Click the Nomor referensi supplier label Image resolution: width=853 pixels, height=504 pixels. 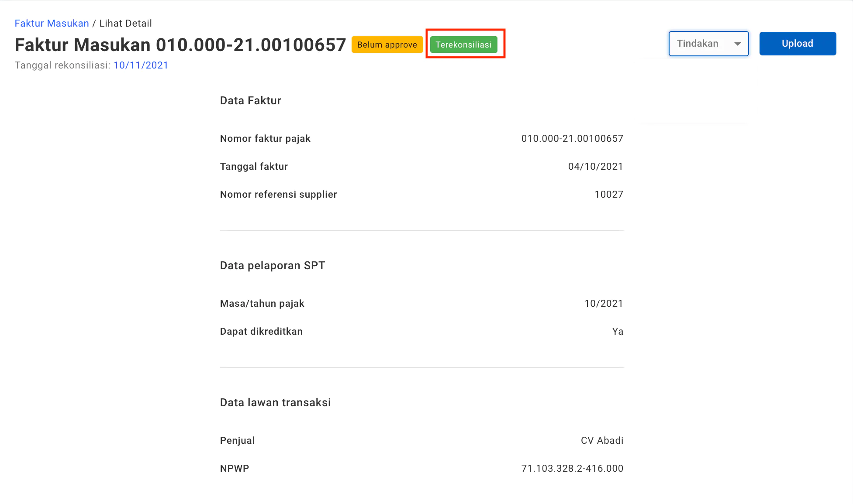278,194
